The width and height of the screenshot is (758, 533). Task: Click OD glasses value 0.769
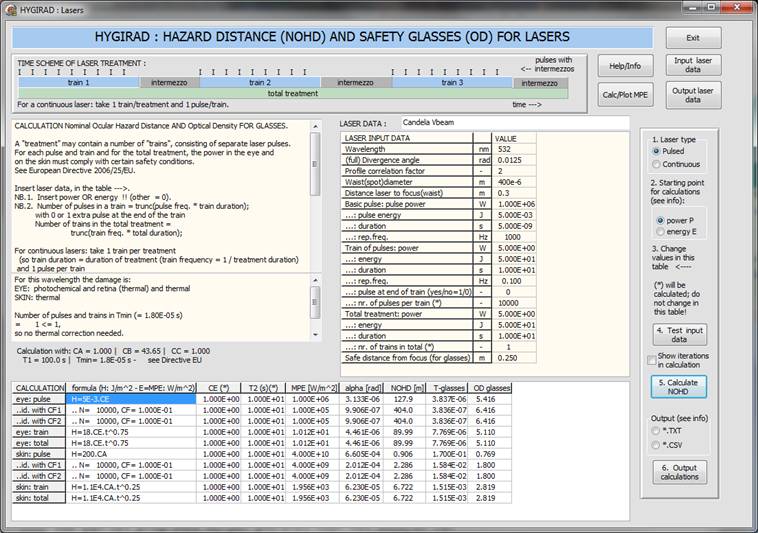click(490, 454)
